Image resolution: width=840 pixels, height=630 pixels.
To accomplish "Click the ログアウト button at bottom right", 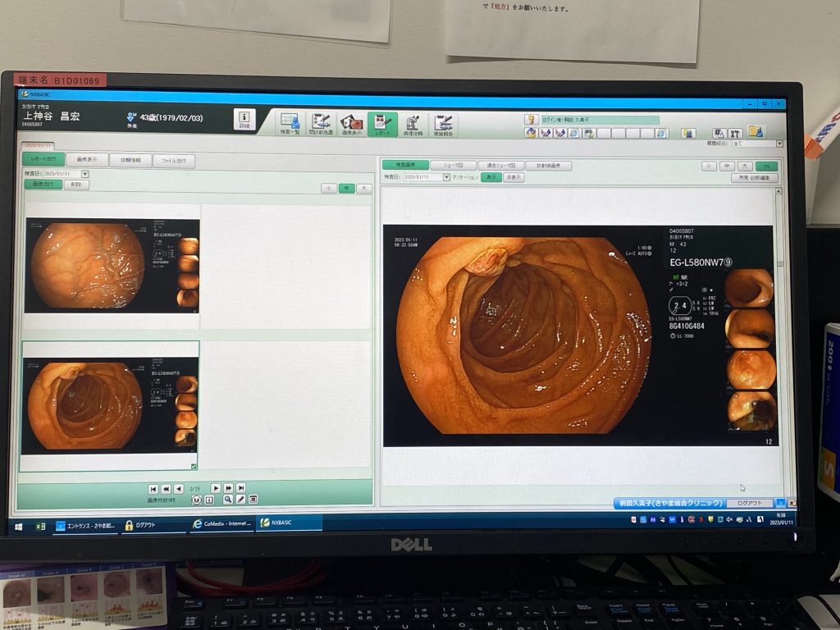I will click(750, 504).
